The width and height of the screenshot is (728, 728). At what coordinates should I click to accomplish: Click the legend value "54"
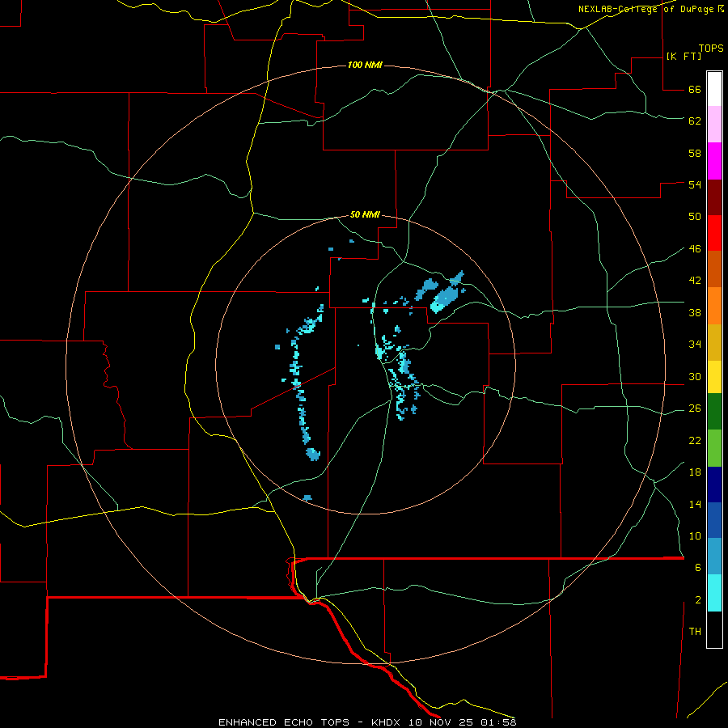pos(695,184)
